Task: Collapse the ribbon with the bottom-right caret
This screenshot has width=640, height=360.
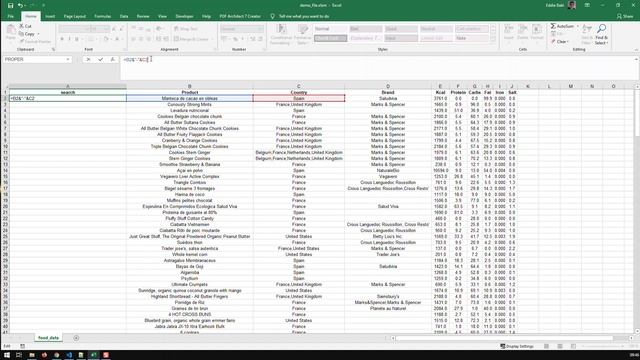Action: click(636, 49)
